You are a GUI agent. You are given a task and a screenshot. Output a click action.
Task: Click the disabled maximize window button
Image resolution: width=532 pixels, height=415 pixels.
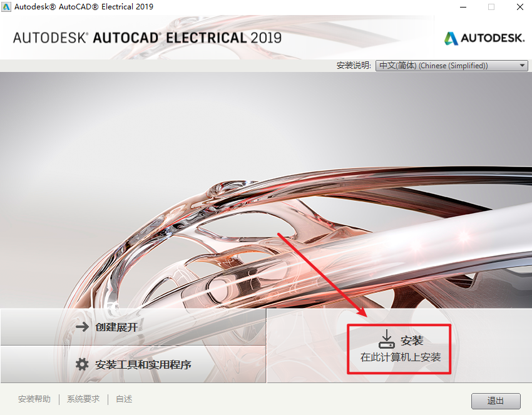pyautogui.click(x=491, y=7)
